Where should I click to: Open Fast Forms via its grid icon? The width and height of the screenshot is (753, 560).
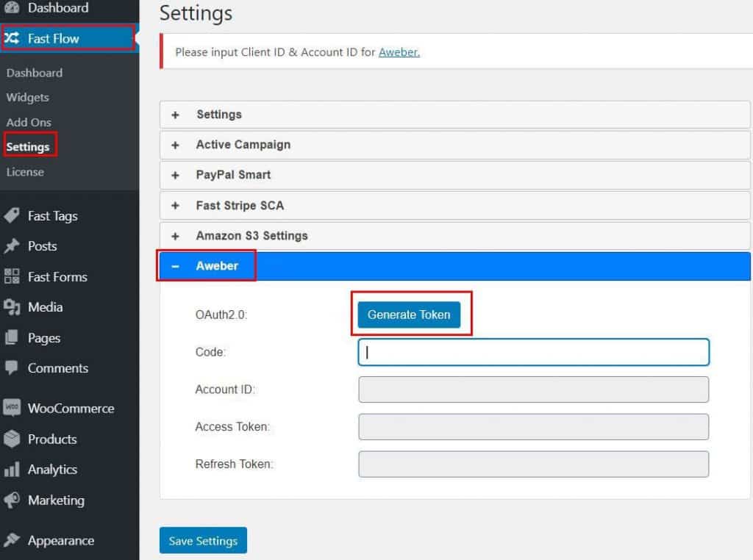12,276
